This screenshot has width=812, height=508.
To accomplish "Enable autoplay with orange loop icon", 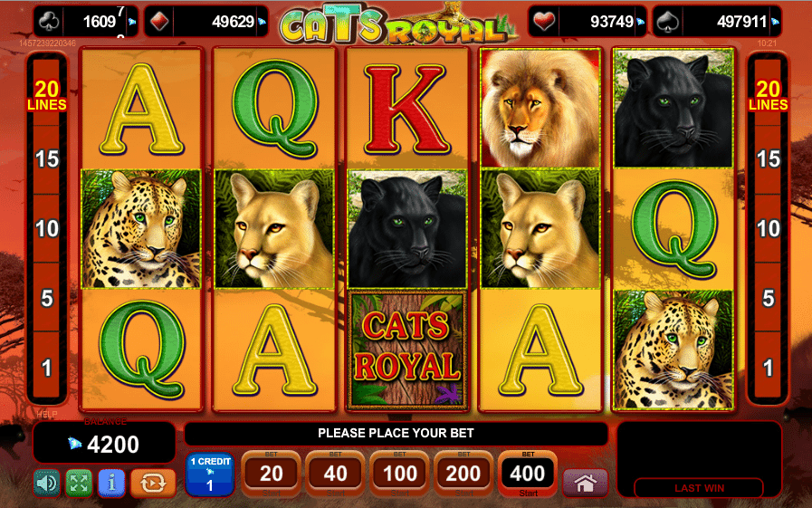I will [153, 484].
